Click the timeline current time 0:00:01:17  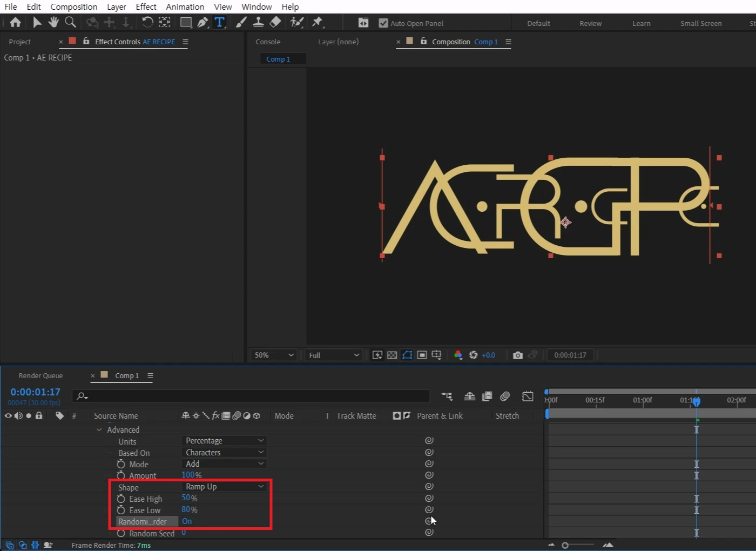36,392
